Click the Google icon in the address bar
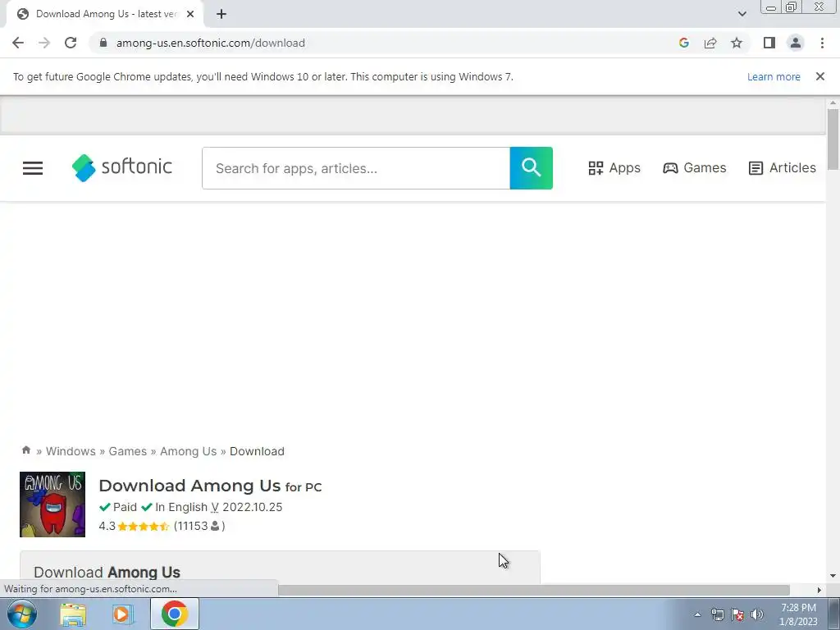This screenshot has width=840, height=630. point(683,43)
